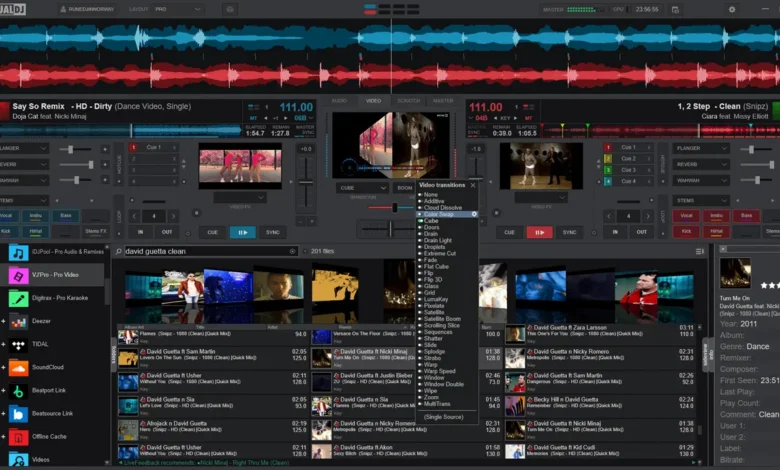Open the Layout PRO dropdown

(x=178, y=9)
